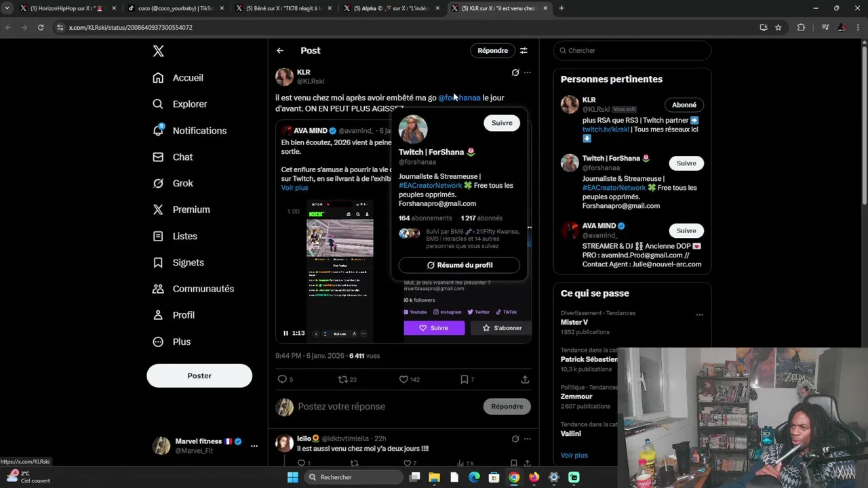Viewport: 868px width, 488px height.
Task: Click @forshanaa mention in the post
Action: tap(459, 98)
